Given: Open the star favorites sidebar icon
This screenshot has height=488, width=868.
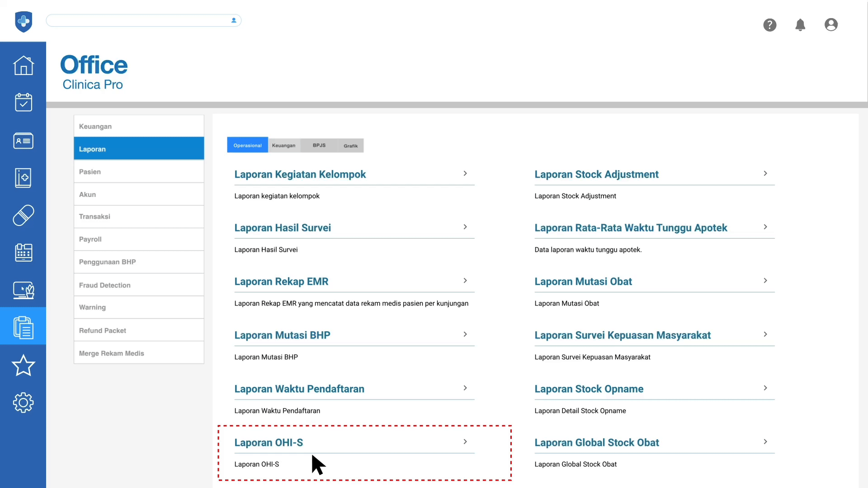Looking at the screenshot, I should [23, 366].
